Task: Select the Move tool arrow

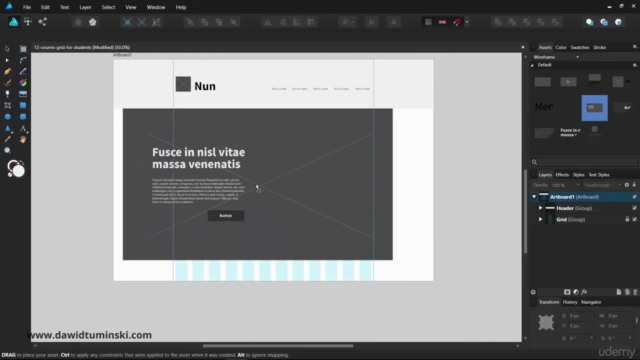Action: (x=7, y=49)
